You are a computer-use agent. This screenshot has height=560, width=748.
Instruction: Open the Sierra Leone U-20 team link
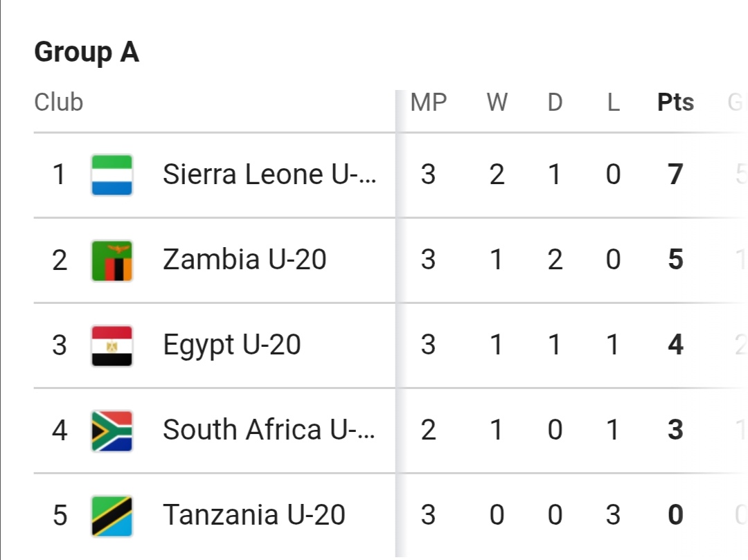coord(269,174)
